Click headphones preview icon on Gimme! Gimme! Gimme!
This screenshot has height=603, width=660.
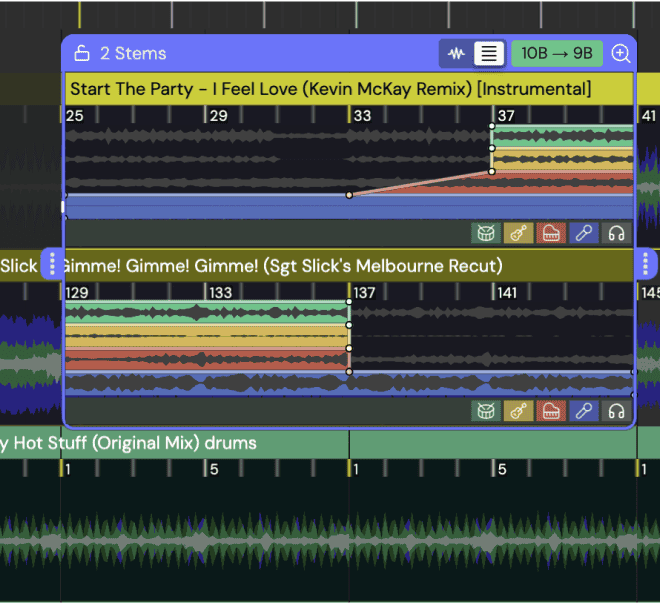pyautogui.click(x=617, y=411)
